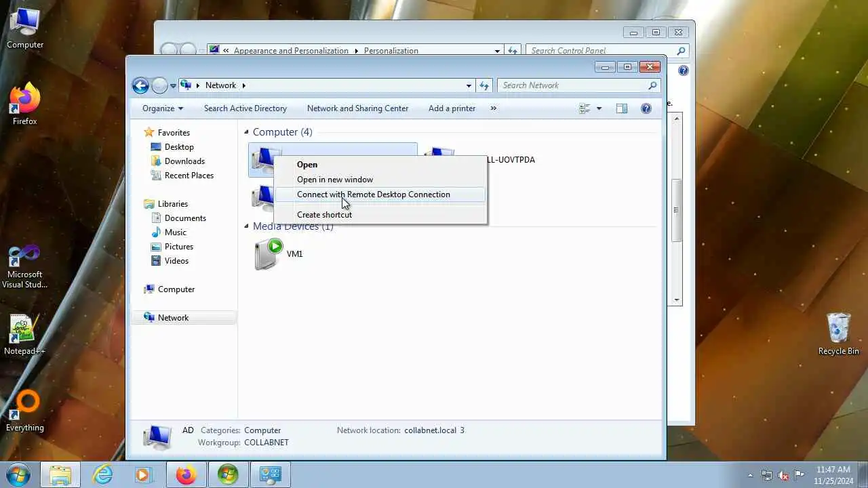Viewport: 868px width, 488px height.
Task: Change your view icon in toolbar
Action: (585, 108)
